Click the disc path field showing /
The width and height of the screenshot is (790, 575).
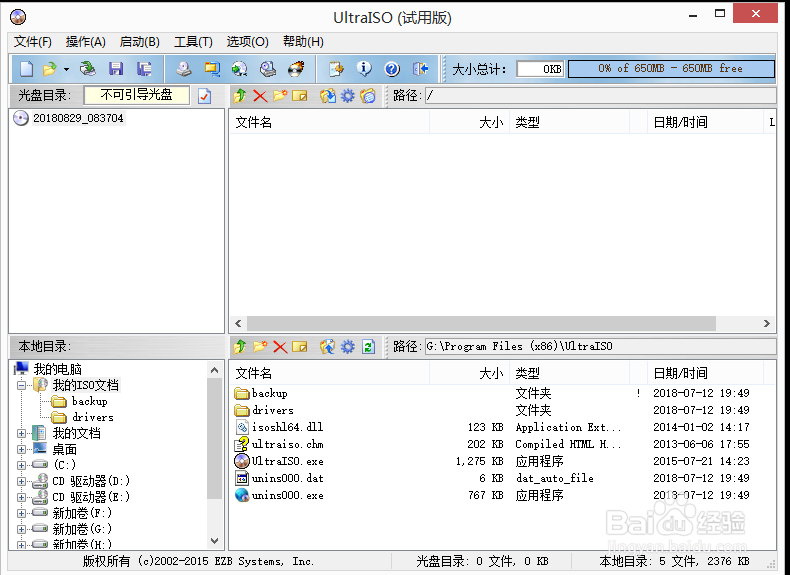pyautogui.click(x=600, y=95)
